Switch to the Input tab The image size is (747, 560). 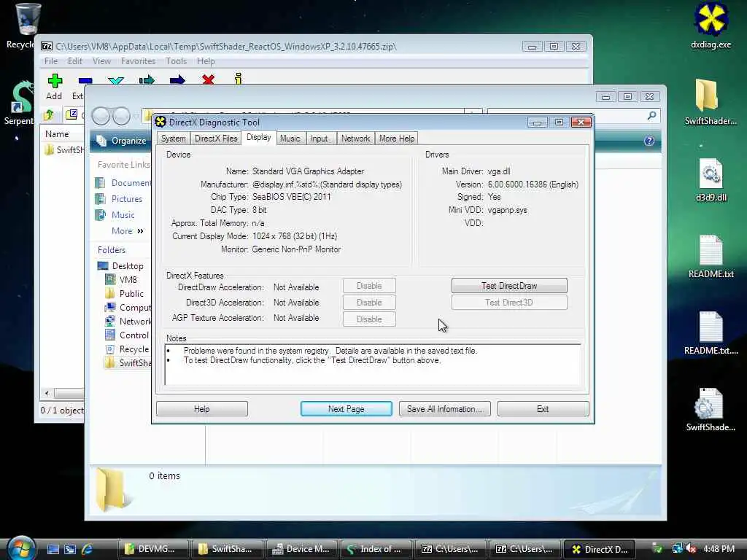coord(320,139)
